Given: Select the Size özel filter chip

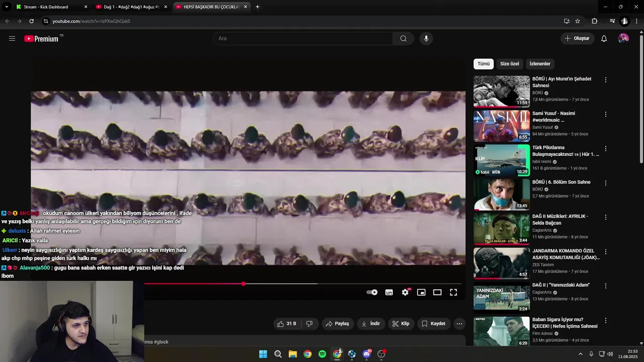Looking at the screenshot, I should (x=510, y=64).
